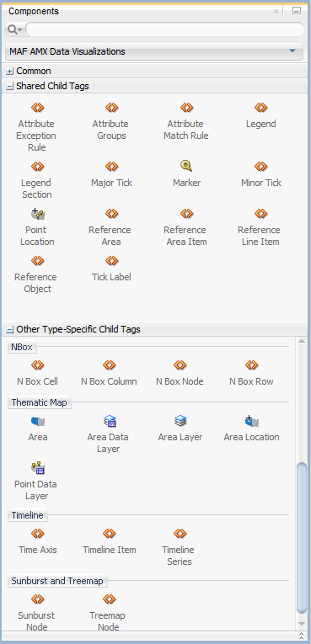This screenshot has height=644, width=311.
Task: Open the search options magnifier dropdown
Action: (14, 29)
